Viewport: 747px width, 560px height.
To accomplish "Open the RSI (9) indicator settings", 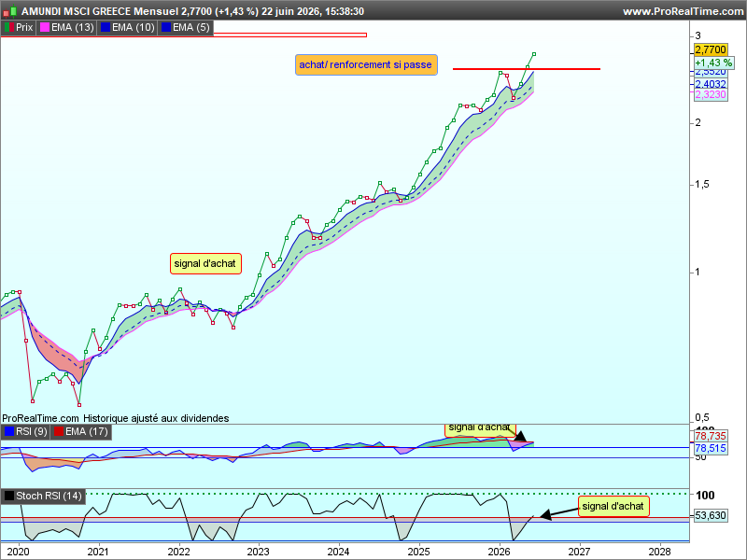I will [x=25, y=432].
